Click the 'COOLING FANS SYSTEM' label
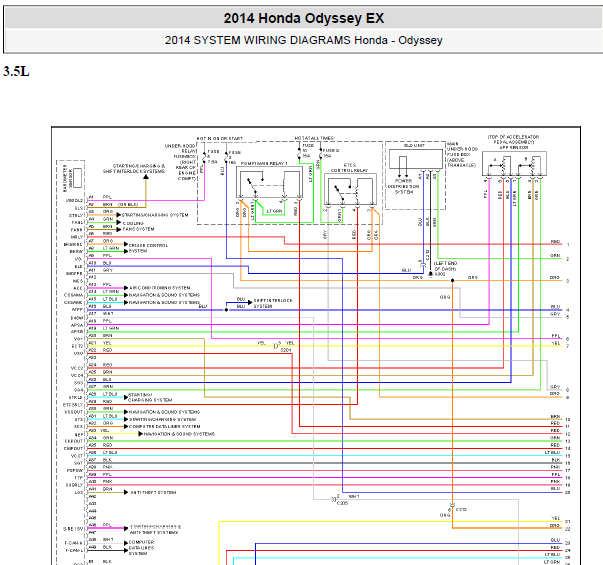603x565 pixels. (138, 226)
